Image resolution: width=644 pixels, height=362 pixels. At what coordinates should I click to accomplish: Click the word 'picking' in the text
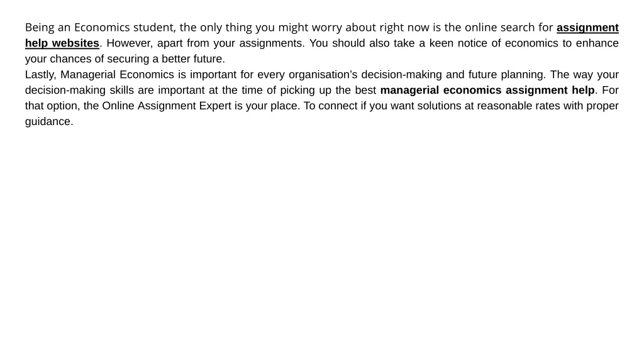[x=297, y=90]
